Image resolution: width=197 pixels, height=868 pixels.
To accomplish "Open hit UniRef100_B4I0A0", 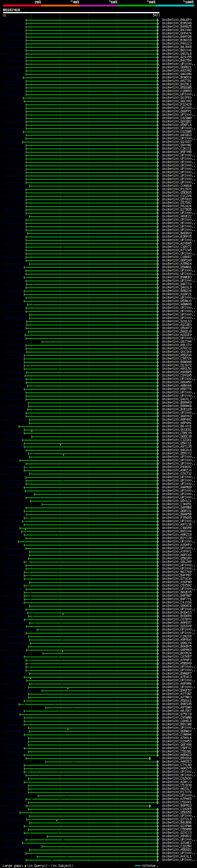I will [176, 30].
